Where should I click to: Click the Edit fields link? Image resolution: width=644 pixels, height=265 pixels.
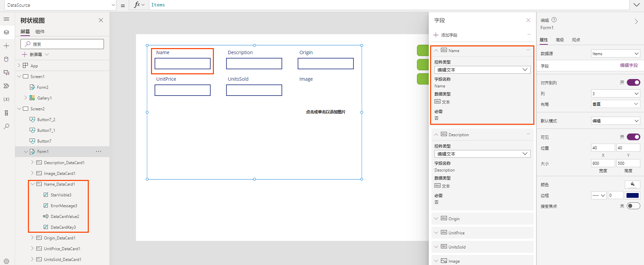click(x=629, y=65)
